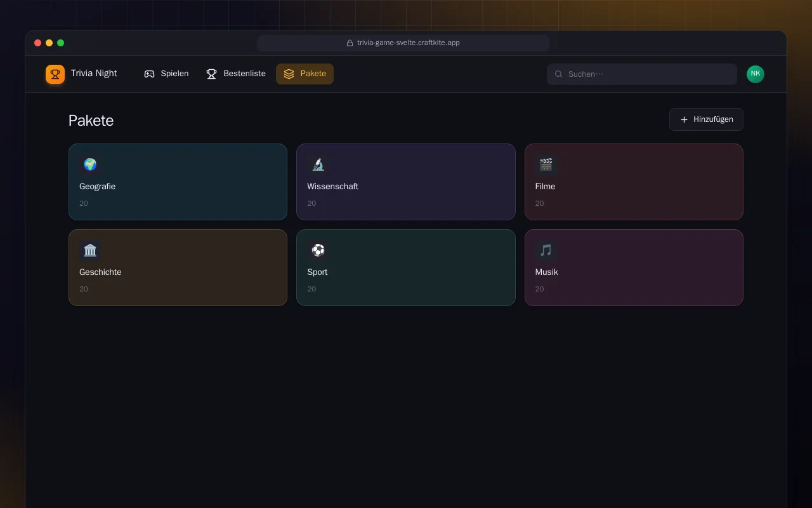The width and height of the screenshot is (812, 508).
Task: Click the museum building icon on Geschichte card
Action: click(x=90, y=250)
